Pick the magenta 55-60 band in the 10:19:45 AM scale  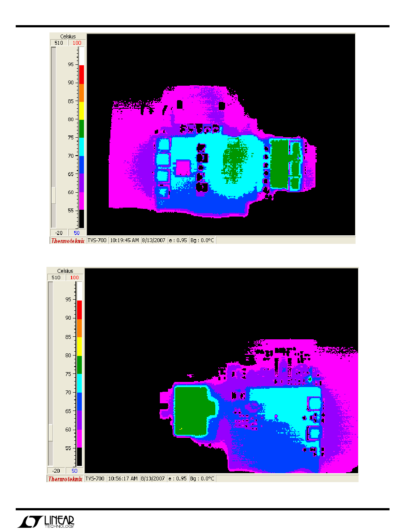tap(81, 201)
